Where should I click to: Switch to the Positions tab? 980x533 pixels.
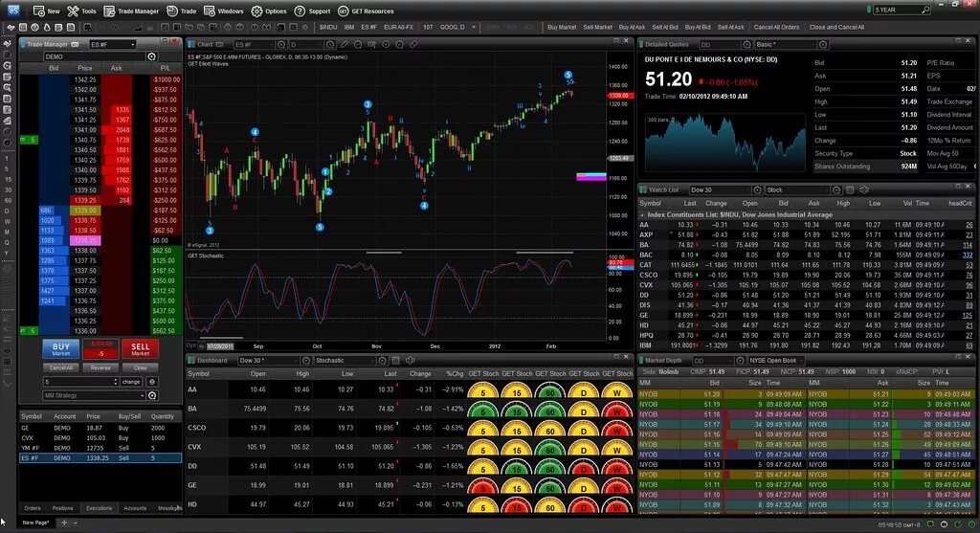coord(62,508)
